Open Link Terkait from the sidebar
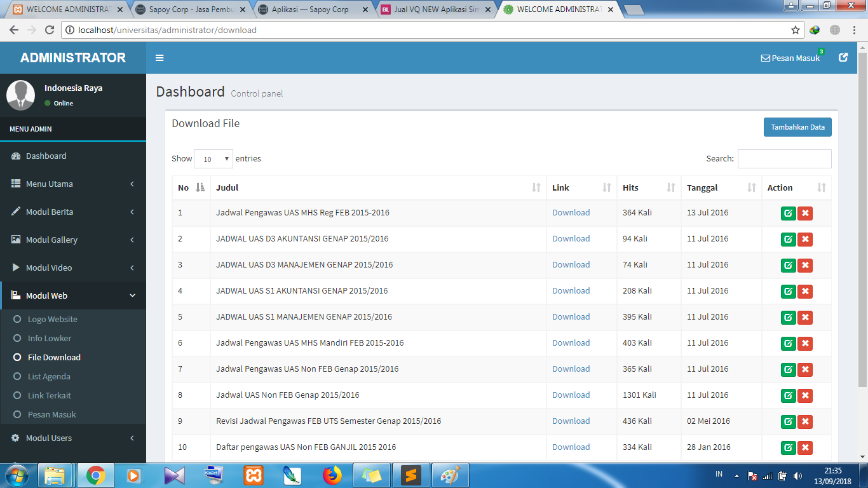This screenshot has height=488, width=868. click(x=73, y=395)
